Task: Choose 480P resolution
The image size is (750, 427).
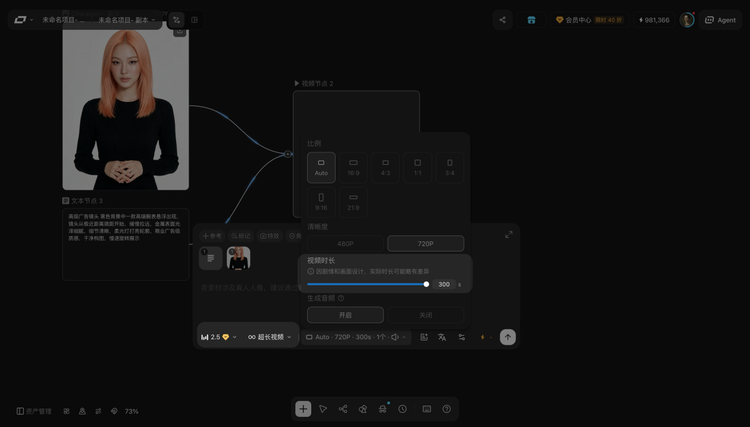Action: point(345,243)
